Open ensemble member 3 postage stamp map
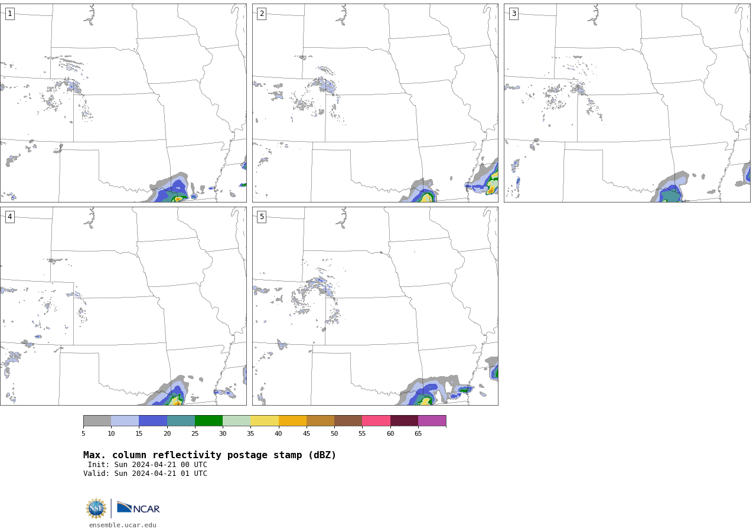Viewport: 756px width, 532px height. [627, 103]
